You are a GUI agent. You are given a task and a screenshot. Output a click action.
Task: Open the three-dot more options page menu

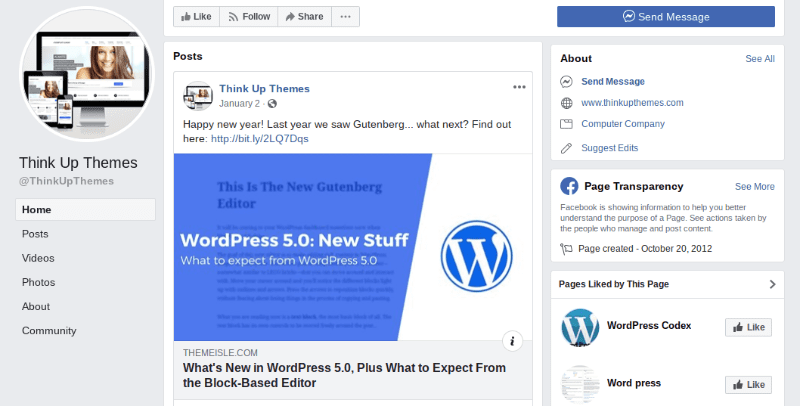(x=345, y=16)
